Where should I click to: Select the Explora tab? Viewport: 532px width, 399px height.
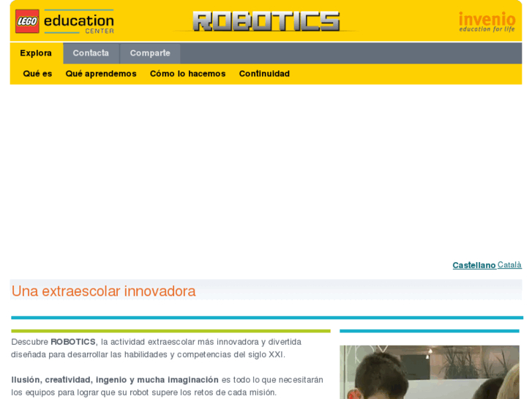(36, 53)
